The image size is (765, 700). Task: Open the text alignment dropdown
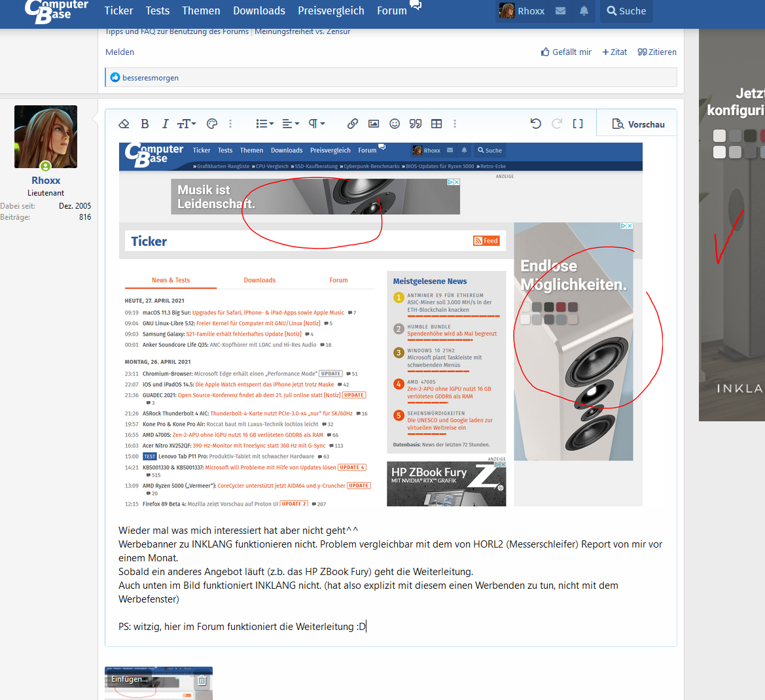tap(291, 124)
